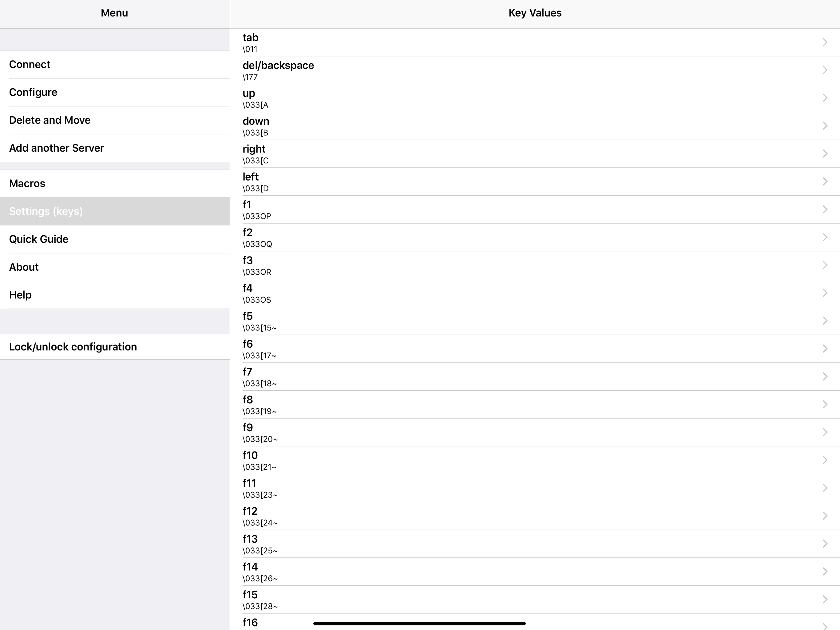This screenshot has width=840, height=630.
Task: Open the left key value row
Action: point(532,181)
